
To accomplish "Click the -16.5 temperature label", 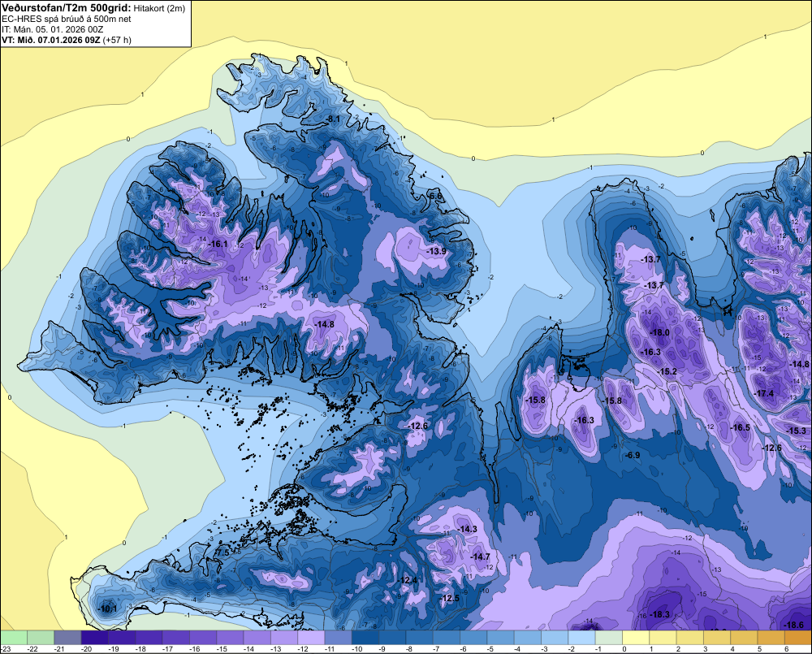I will (740, 427).
